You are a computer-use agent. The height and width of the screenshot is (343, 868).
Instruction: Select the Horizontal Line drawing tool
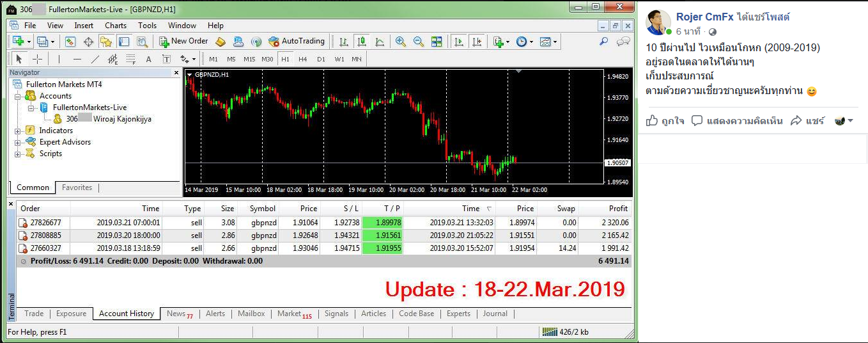[x=77, y=59]
